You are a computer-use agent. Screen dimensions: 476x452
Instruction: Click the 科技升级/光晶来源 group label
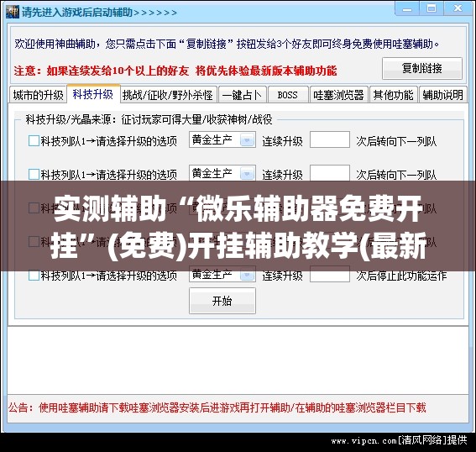tap(149, 119)
